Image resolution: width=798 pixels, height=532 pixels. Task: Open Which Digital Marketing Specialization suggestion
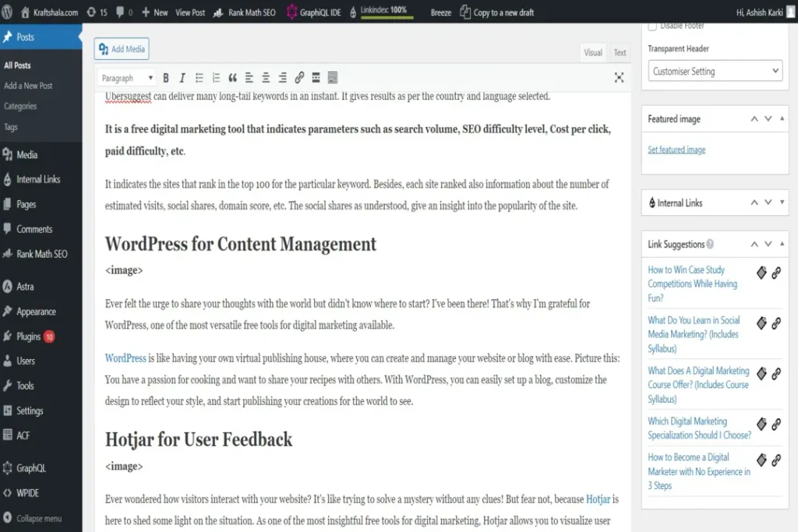pos(699,428)
